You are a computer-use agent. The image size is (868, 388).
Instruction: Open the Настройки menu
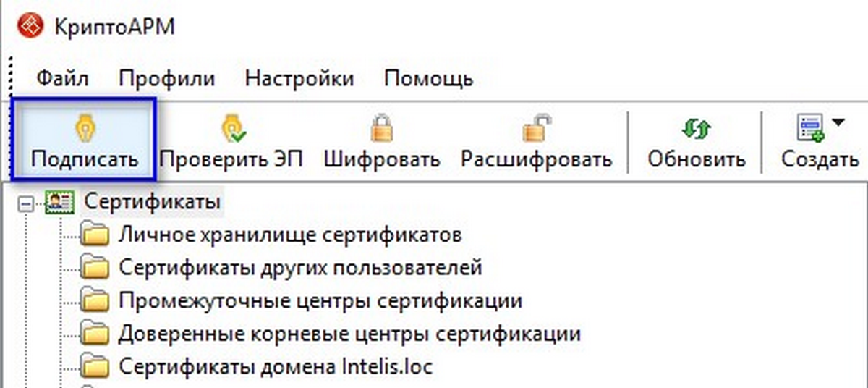[299, 78]
